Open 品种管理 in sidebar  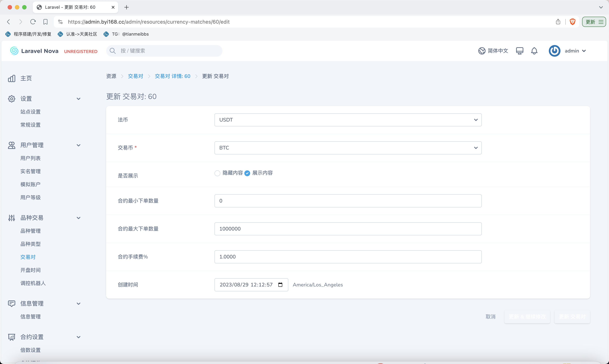coord(30,231)
